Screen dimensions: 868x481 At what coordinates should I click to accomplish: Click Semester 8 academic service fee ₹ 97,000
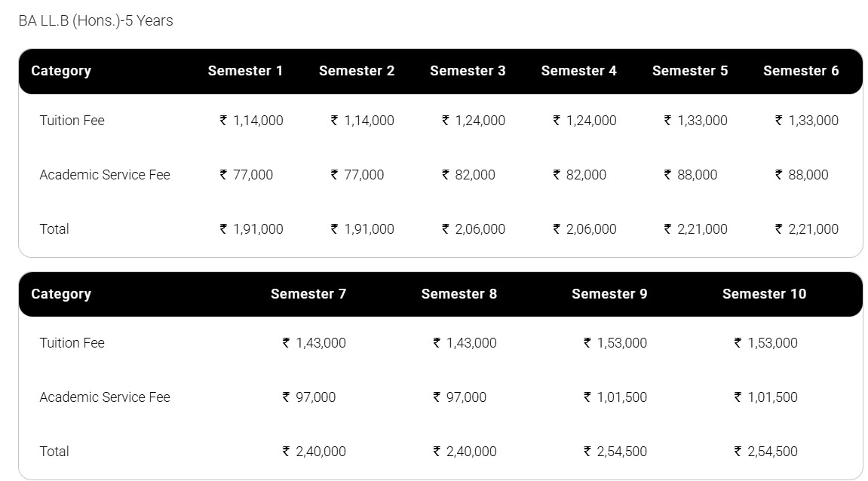pos(459,397)
